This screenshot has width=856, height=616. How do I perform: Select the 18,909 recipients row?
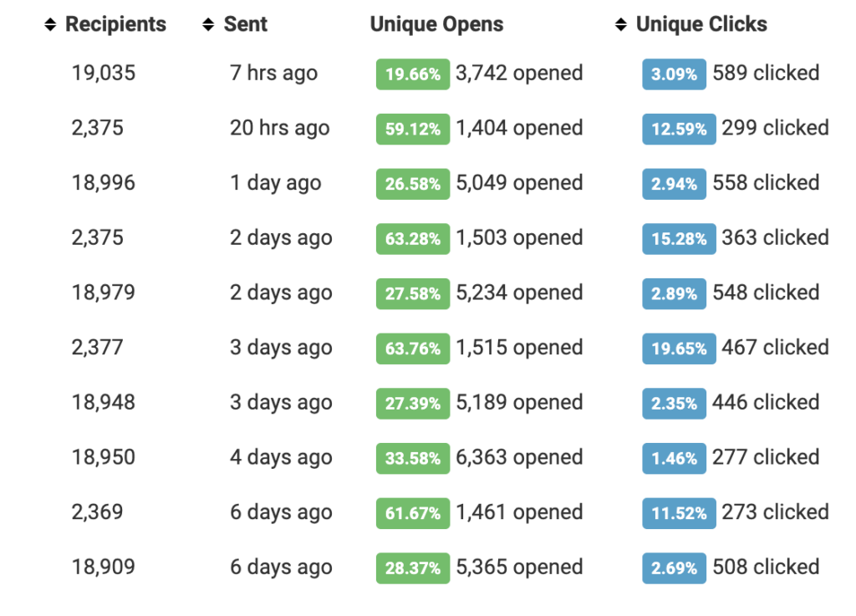(x=103, y=568)
